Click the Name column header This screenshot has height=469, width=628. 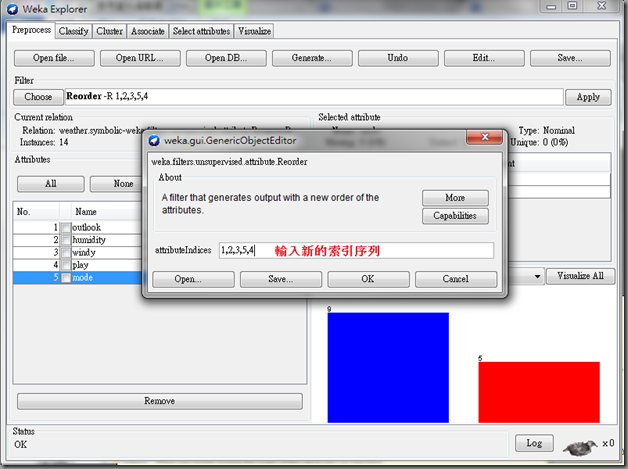click(107, 211)
